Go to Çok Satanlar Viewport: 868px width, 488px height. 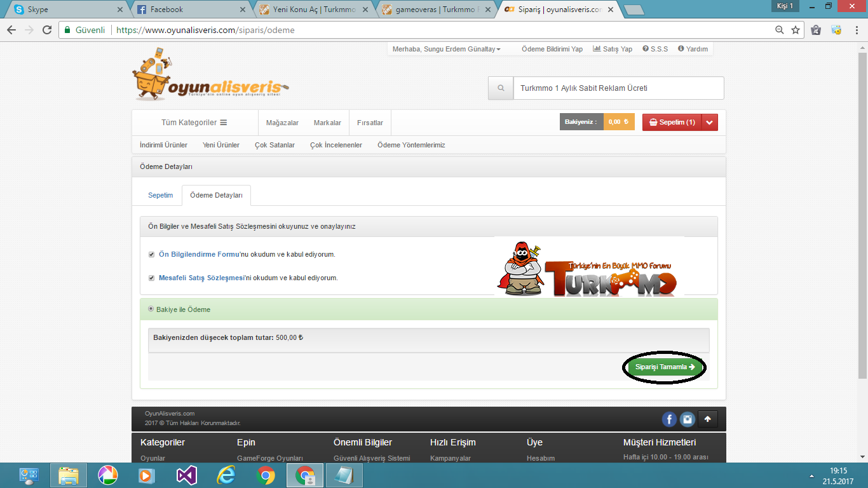[275, 145]
